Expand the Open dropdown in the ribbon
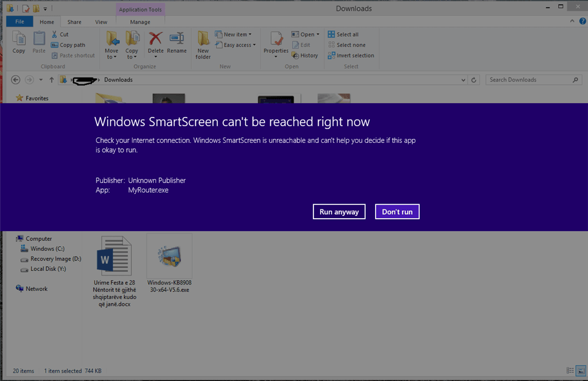 click(x=305, y=34)
